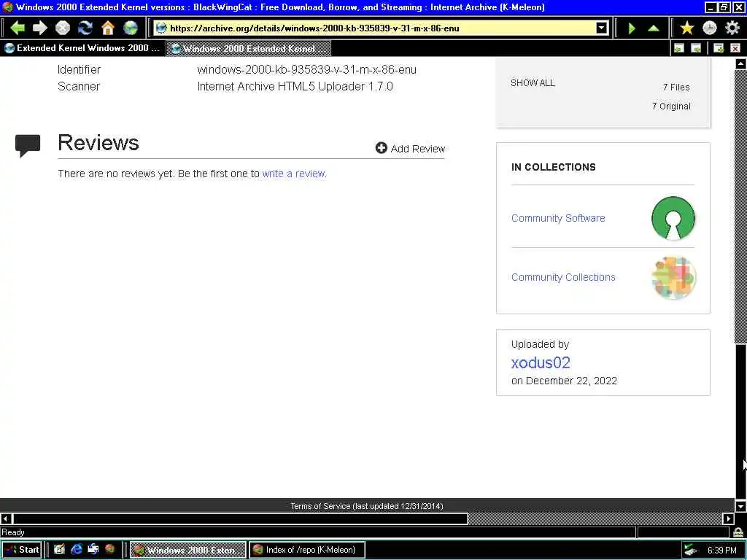Reload the current page
This screenshot has height=560, width=747.
point(85,28)
